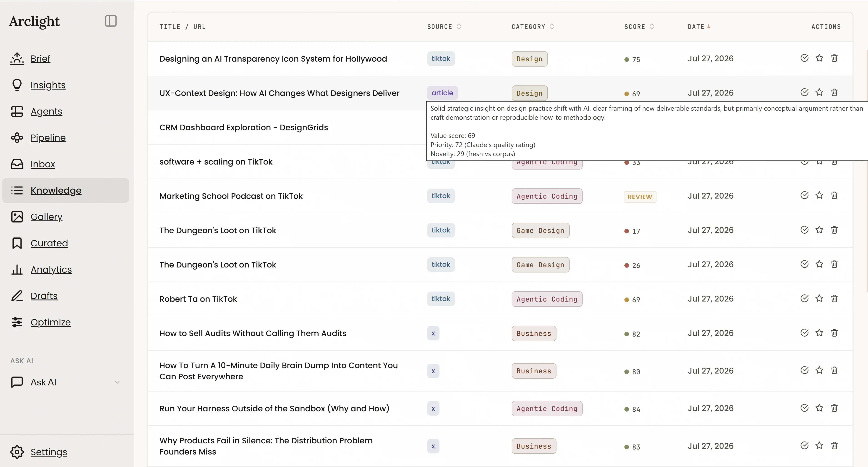
Task: Star the UX-Context Design row
Action: coord(819,92)
